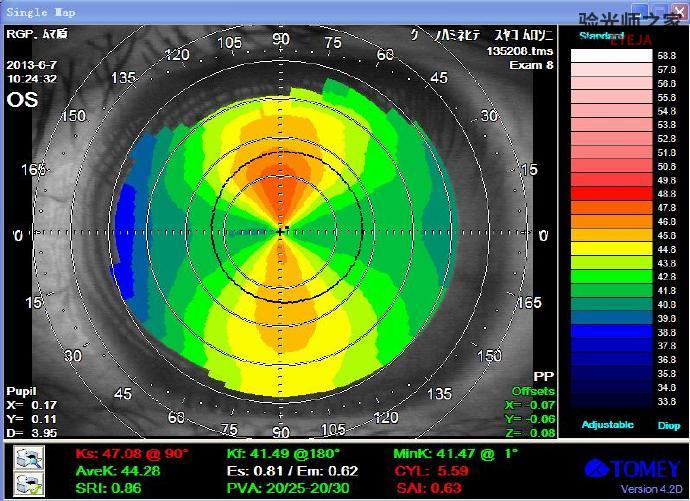Click the file name 135208.tms
The width and height of the screenshot is (690, 501).
click(520, 51)
